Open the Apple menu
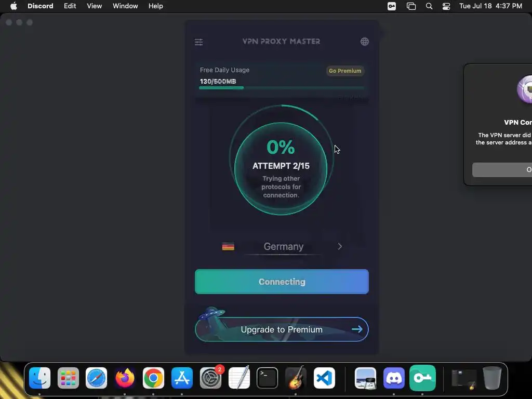The width and height of the screenshot is (532, 399). pos(14,6)
